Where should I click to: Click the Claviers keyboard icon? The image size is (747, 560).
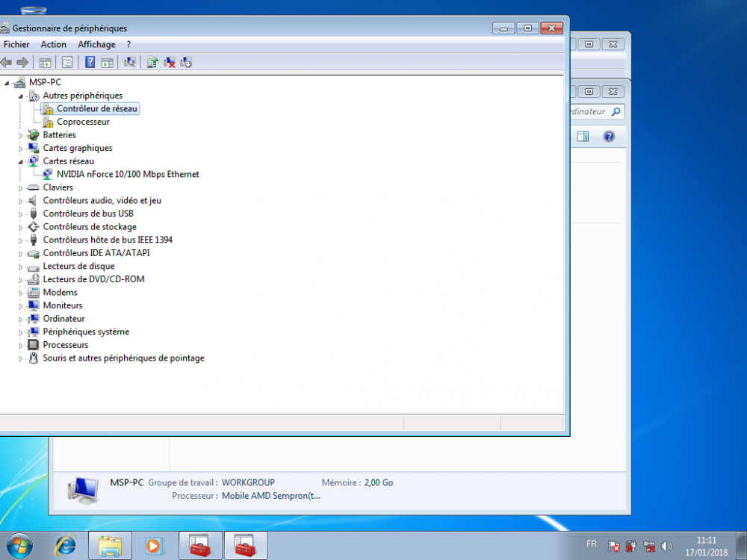click(x=34, y=187)
